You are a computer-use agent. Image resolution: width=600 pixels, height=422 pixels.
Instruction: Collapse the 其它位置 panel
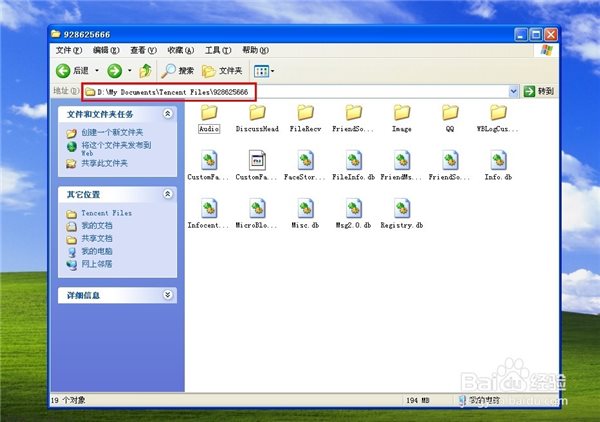coord(168,194)
